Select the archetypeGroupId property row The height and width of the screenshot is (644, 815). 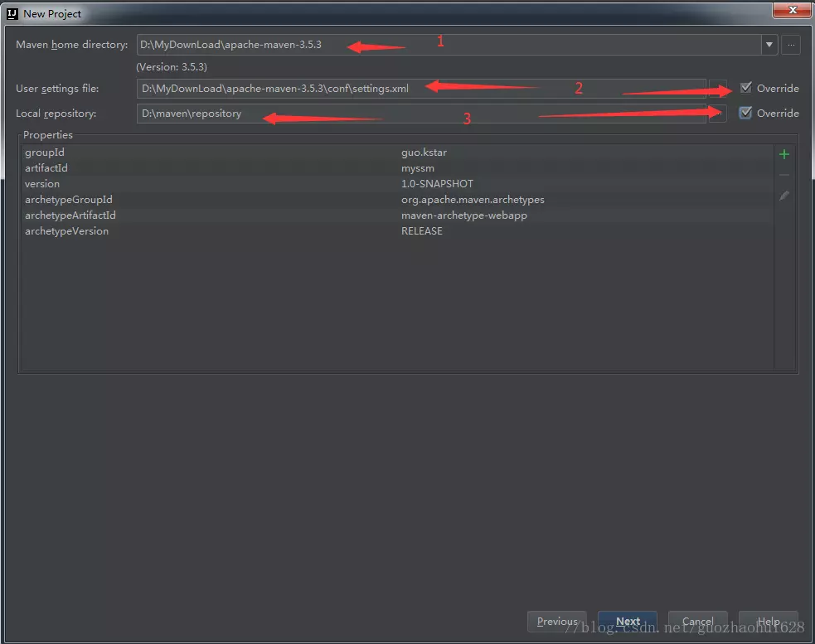point(396,200)
